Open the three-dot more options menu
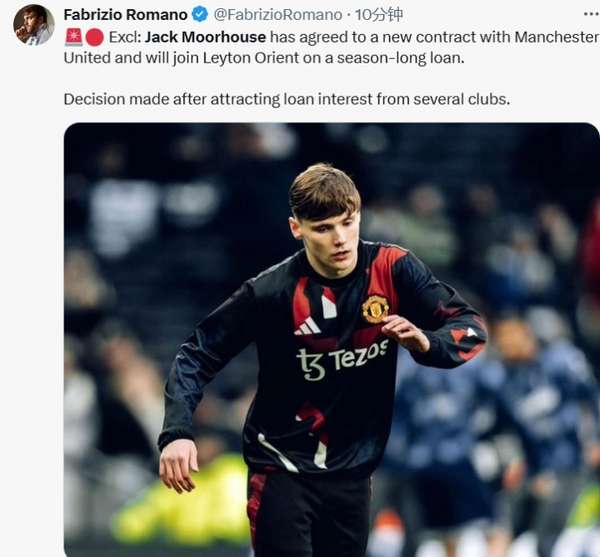This screenshot has width=600, height=557. (592, 14)
